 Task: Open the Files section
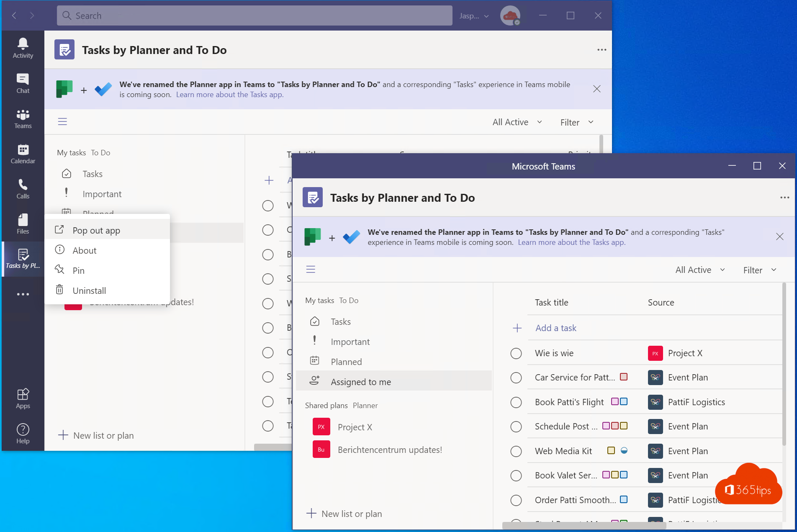tap(23, 224)
